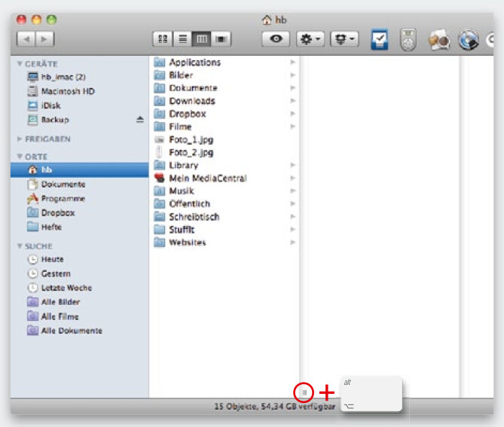Switch to list view

click(182, 39)
